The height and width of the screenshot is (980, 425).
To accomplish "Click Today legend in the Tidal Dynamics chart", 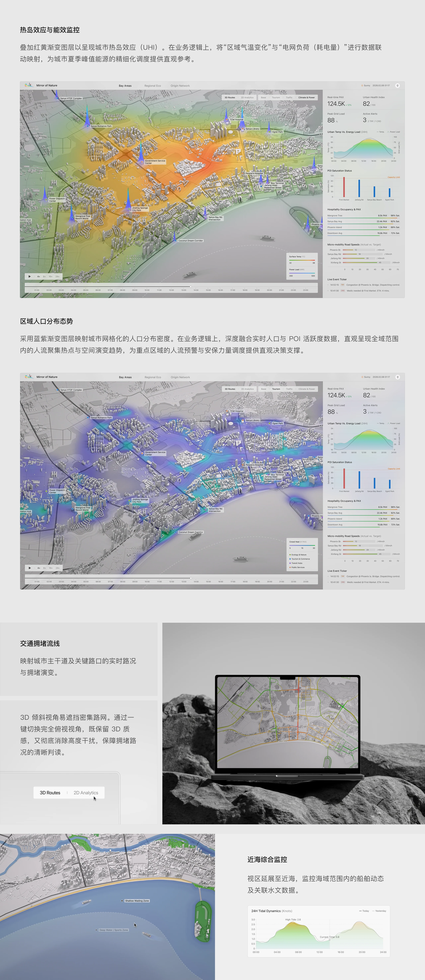I will 364,911.
